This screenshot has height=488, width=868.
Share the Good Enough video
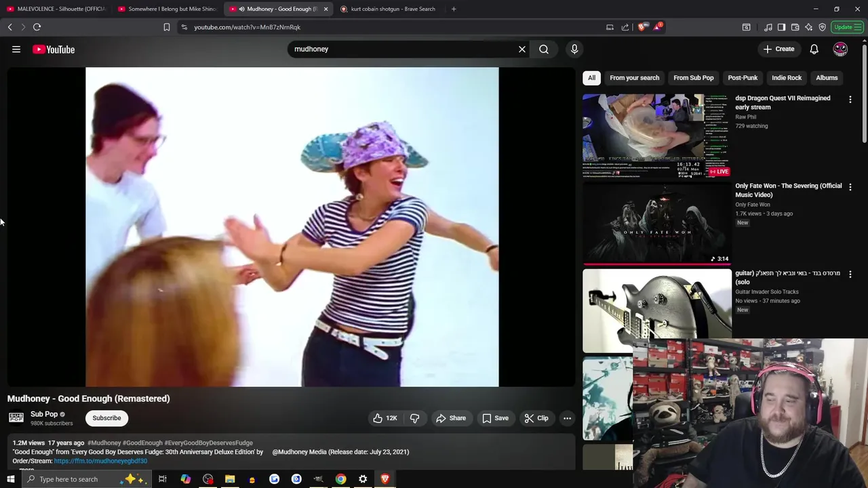(x=451, y=418)
